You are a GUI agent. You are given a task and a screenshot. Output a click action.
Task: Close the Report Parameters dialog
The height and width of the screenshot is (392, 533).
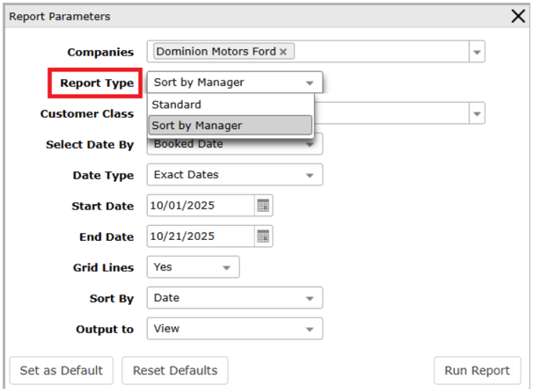tap(518, 16)
